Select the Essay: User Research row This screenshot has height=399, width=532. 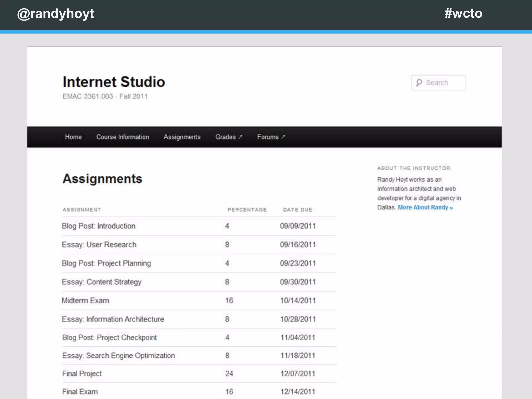pos(99,245)
